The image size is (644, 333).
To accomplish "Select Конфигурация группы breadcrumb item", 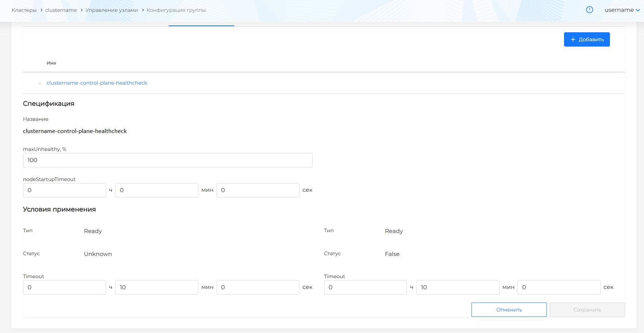I will [x=176, y=10].
